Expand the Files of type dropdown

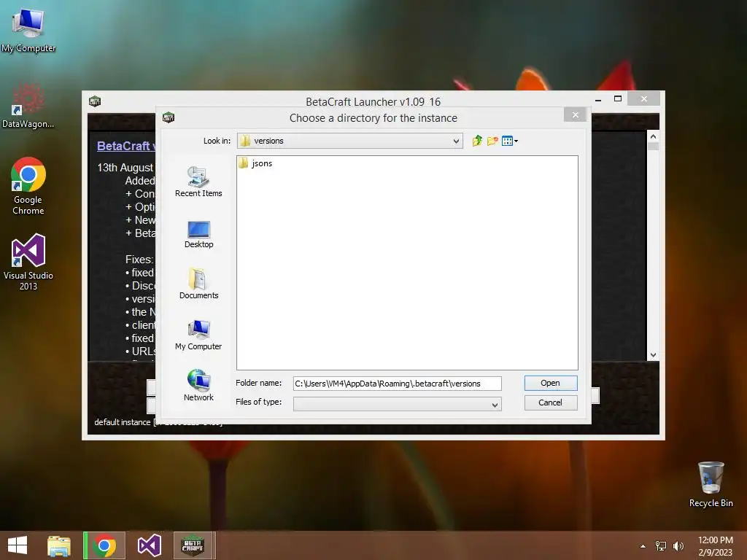click(495, 405)
